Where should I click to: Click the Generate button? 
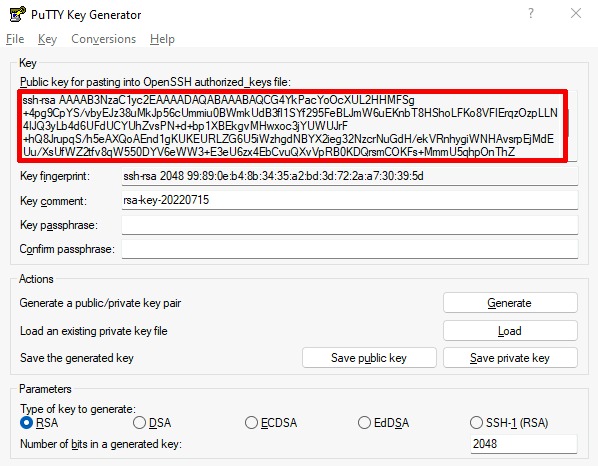pos(510,303)
